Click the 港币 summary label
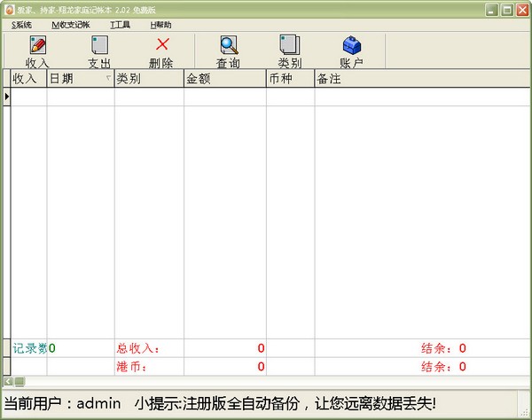 click(x=131, y=367)
